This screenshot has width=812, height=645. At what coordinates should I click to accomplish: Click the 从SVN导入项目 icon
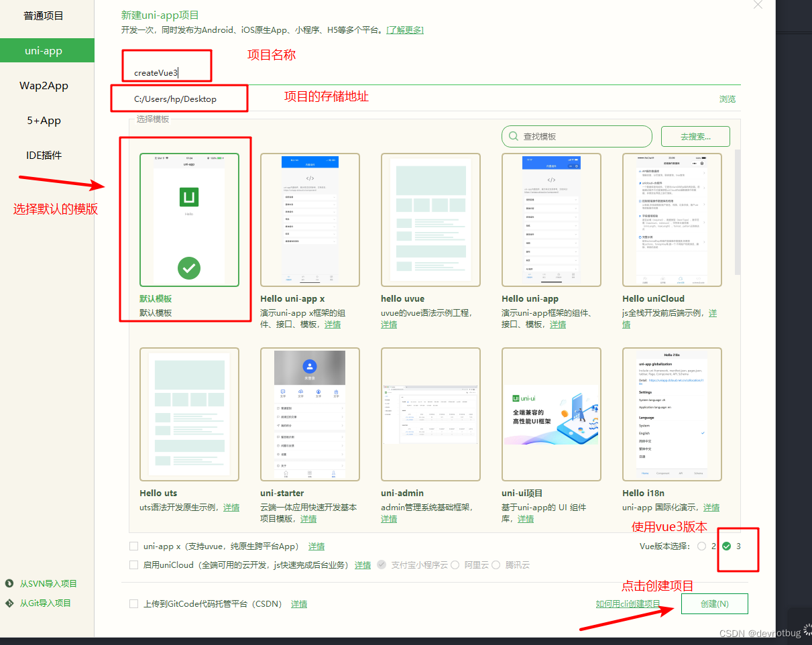(x=9, y=584)
